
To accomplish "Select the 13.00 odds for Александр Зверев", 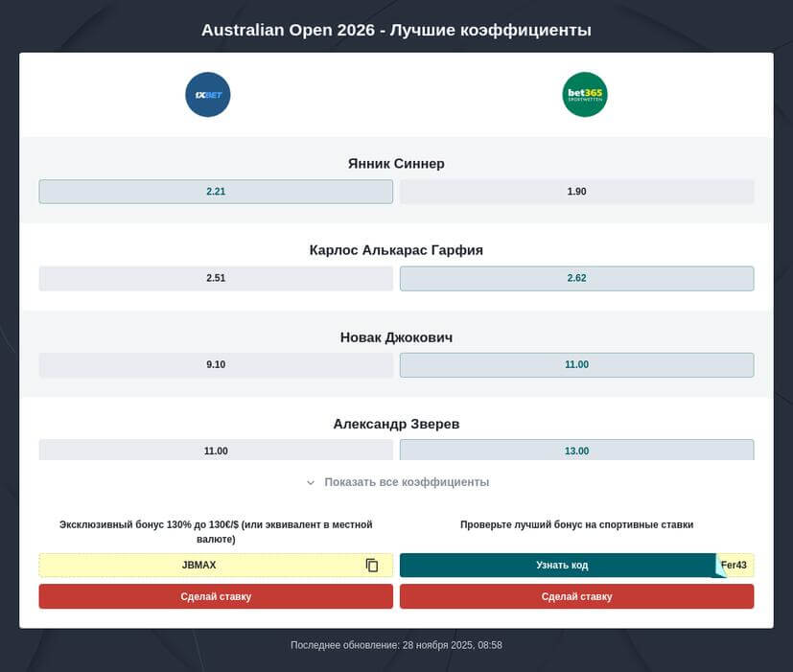I will coord(576,451).
